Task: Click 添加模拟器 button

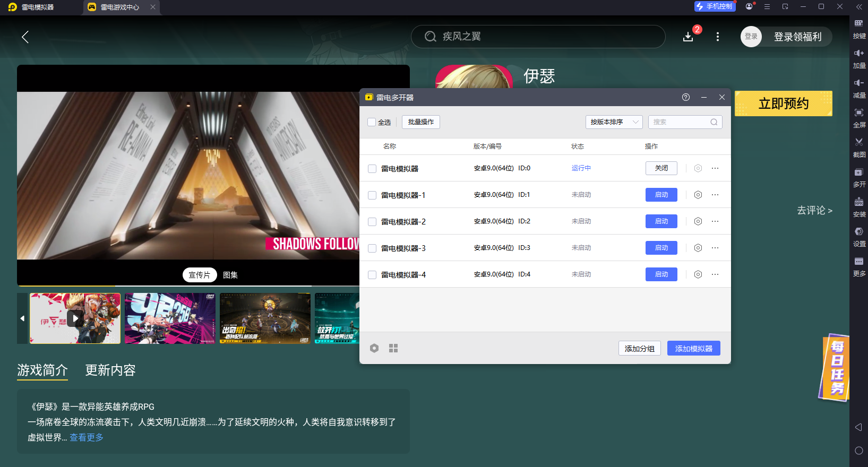Action: tap(694, 348)
